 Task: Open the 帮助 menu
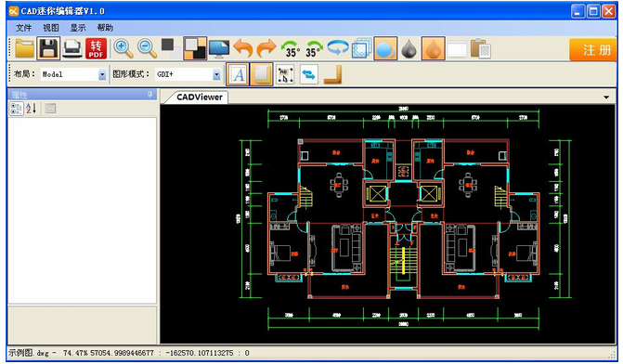(105, 28)
